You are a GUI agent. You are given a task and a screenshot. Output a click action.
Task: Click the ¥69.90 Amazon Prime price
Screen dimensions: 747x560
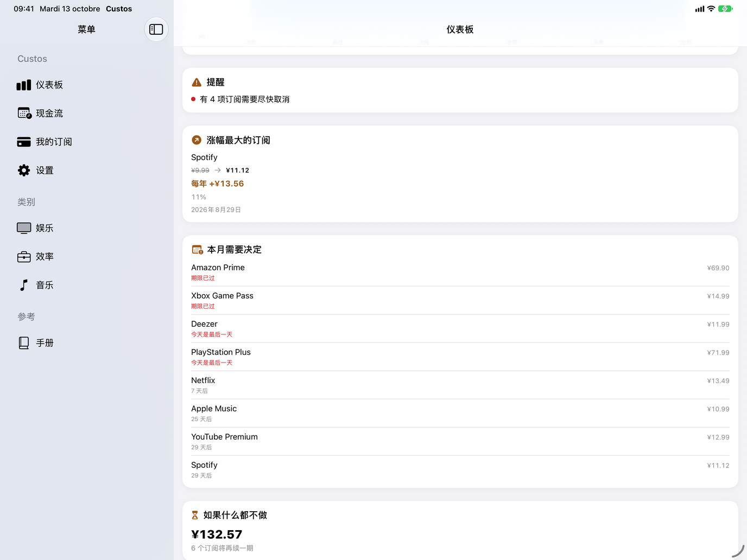718,268
